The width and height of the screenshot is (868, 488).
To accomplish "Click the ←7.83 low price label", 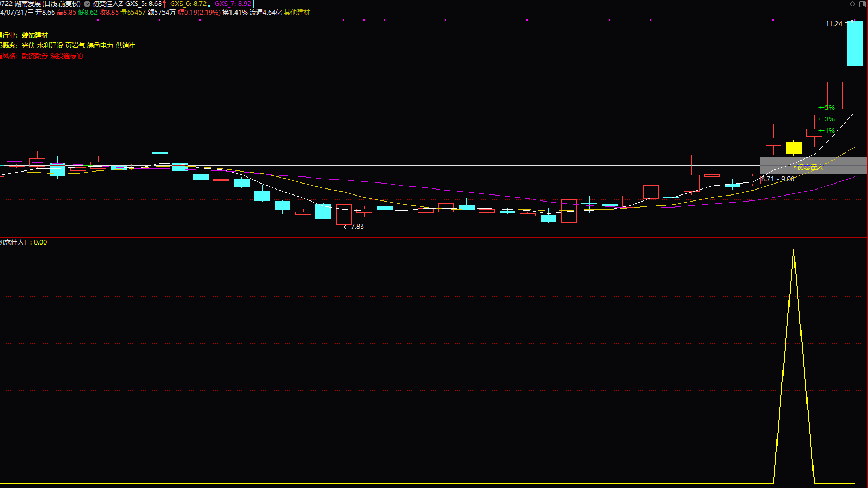I will (354, 227).
